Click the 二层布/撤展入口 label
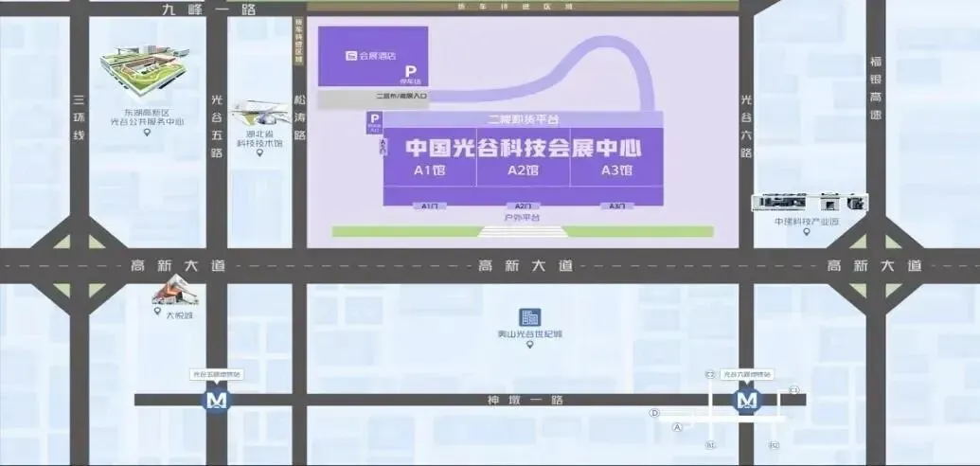Image resolution: width=980 pixels, height=466 pixels. point(401,97)
